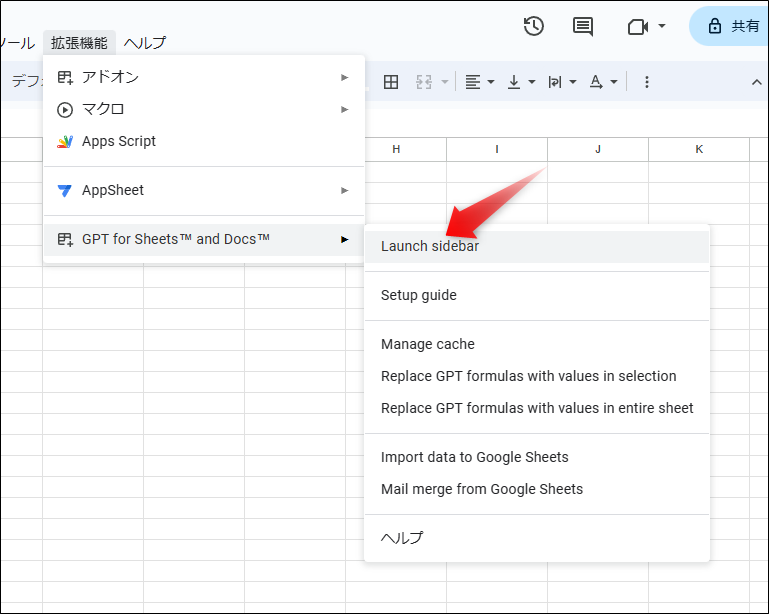Image resolution: width=769 pixels, height=614 pixels.
Task: Select Mail merge from Google Sheets
Action: pos(537,489)
